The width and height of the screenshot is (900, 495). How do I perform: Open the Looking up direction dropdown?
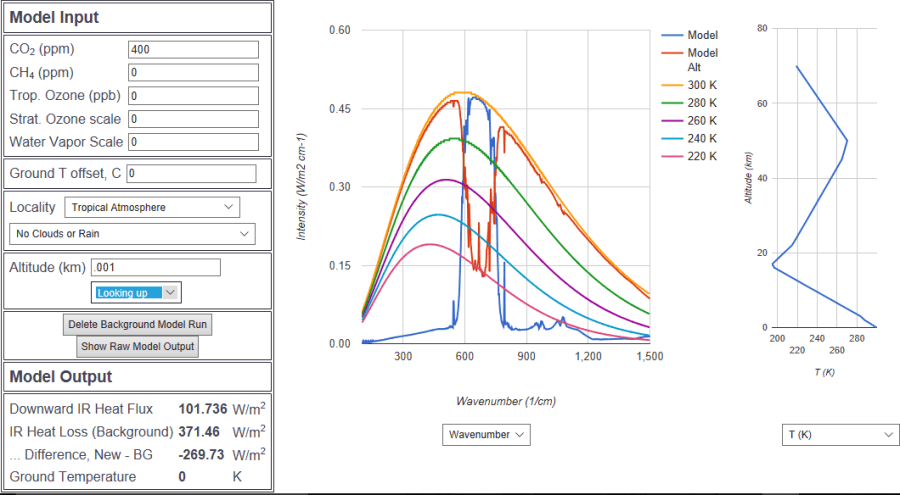coord(137,292)
